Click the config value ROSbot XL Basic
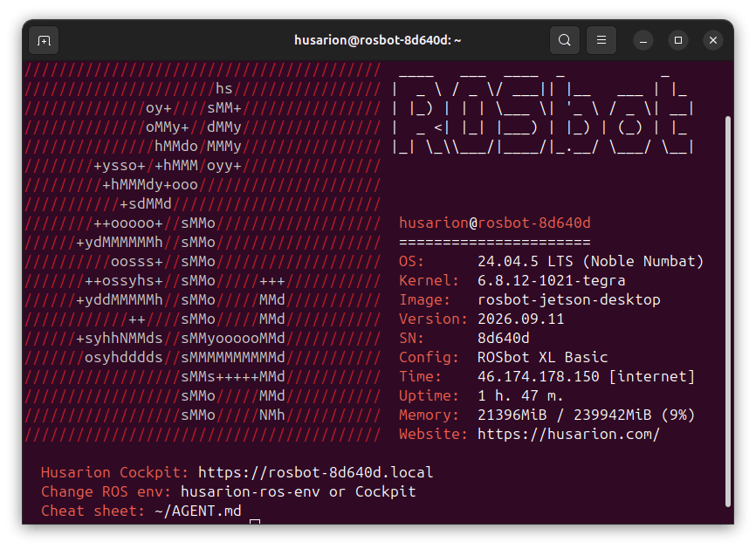The width and height of the screenshot is (756, 549). [542, 357]
